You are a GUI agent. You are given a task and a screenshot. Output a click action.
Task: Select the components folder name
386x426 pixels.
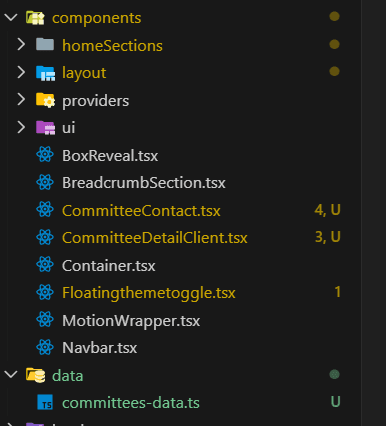click(x=97, y=18)
